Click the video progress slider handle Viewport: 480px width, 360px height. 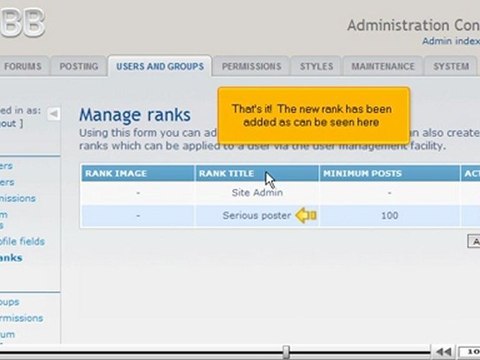286,352
